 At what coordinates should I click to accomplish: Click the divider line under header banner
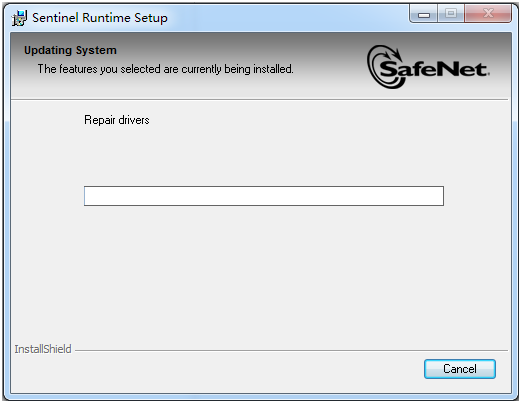click(259, 99)
